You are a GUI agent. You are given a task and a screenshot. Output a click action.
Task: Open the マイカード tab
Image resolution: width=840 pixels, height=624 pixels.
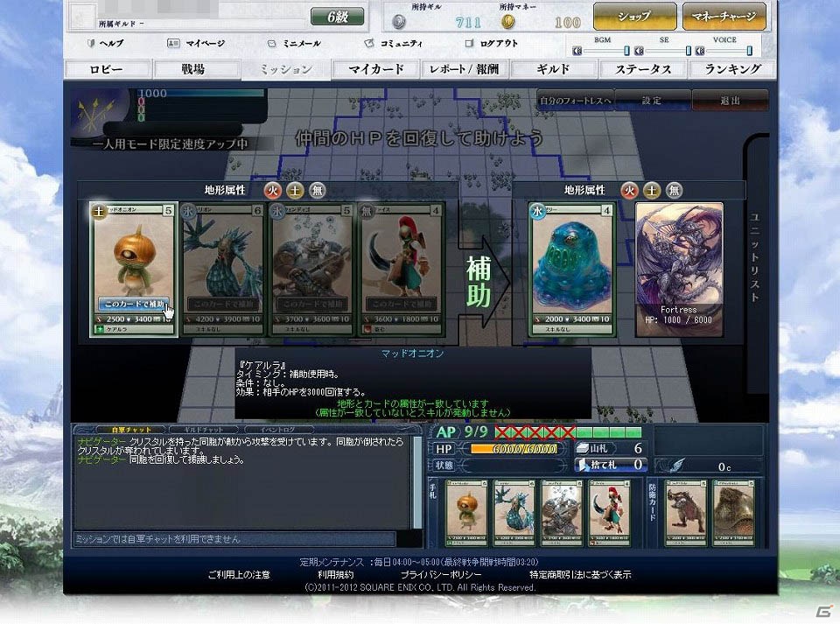point(375,70)
